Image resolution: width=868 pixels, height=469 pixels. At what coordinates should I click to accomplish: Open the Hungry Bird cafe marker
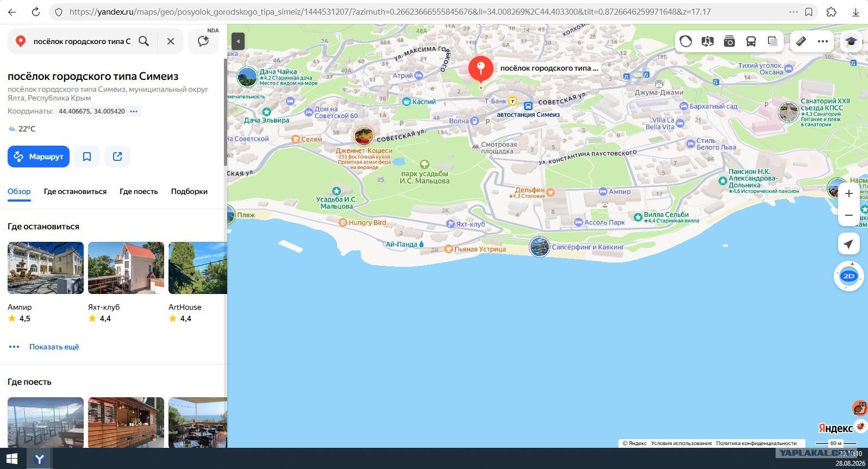343,222
